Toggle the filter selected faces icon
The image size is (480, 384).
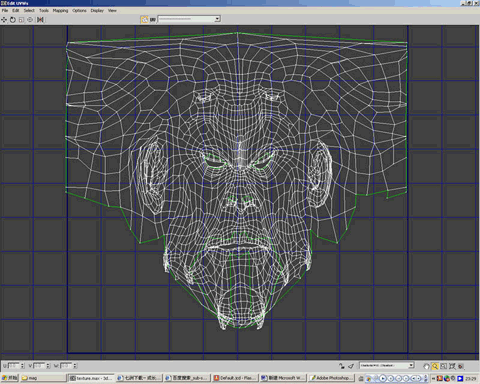[x=351, y=366]
